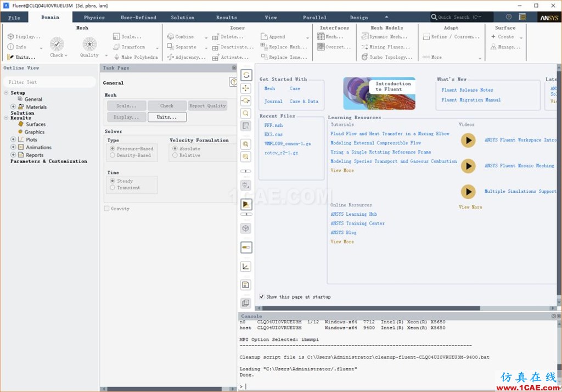Click Scale in the ribbon
This screenshot has height=392, width=562.
coord(127,37)
